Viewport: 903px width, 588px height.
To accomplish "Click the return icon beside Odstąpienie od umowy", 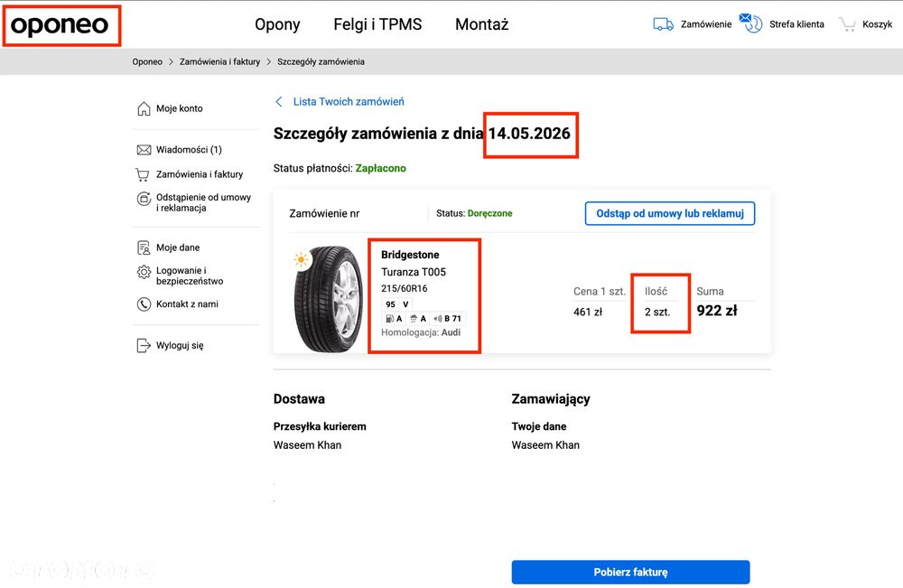I will tap(144, 199).
